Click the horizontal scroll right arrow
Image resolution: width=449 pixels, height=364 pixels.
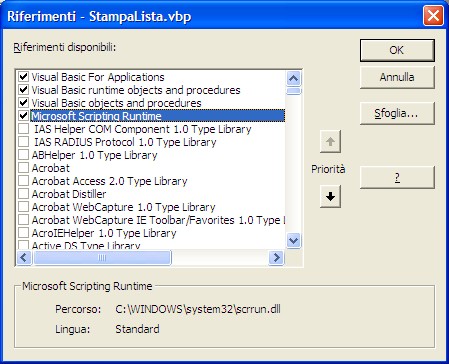[276, 257]
